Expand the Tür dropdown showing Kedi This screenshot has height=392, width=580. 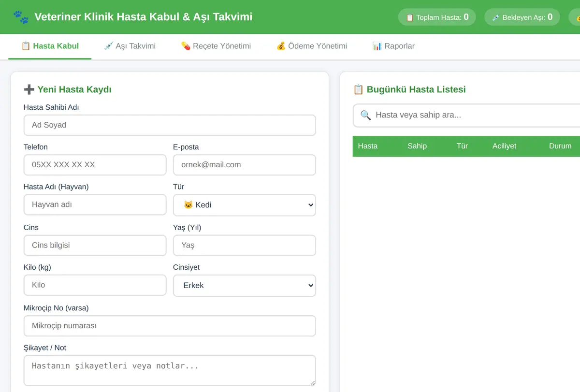(245, 205)
